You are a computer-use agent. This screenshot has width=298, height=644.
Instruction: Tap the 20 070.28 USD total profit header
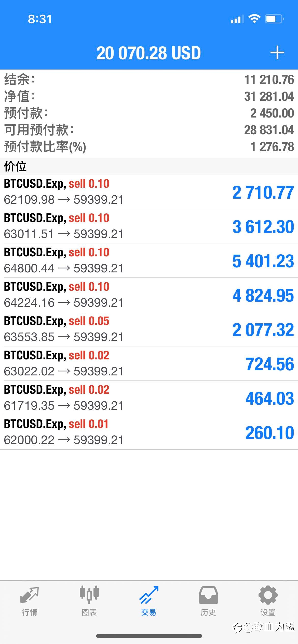tap(149, 53)
